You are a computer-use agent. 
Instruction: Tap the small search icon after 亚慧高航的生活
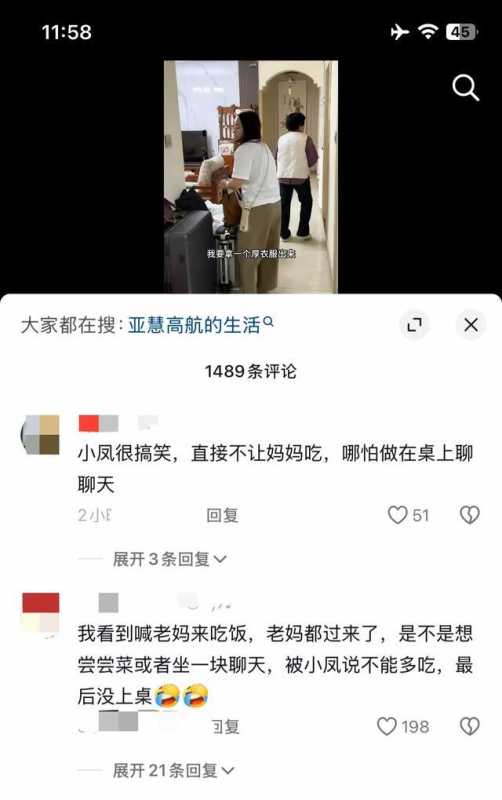(x=268, y=321)
